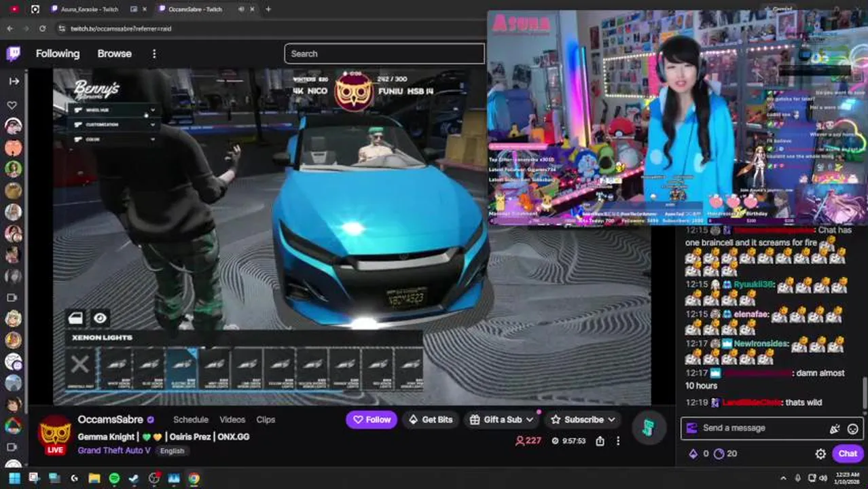Click the door icon above Xenon Lights
Viewport: 868px width, 489px height.
coord(76,318)
